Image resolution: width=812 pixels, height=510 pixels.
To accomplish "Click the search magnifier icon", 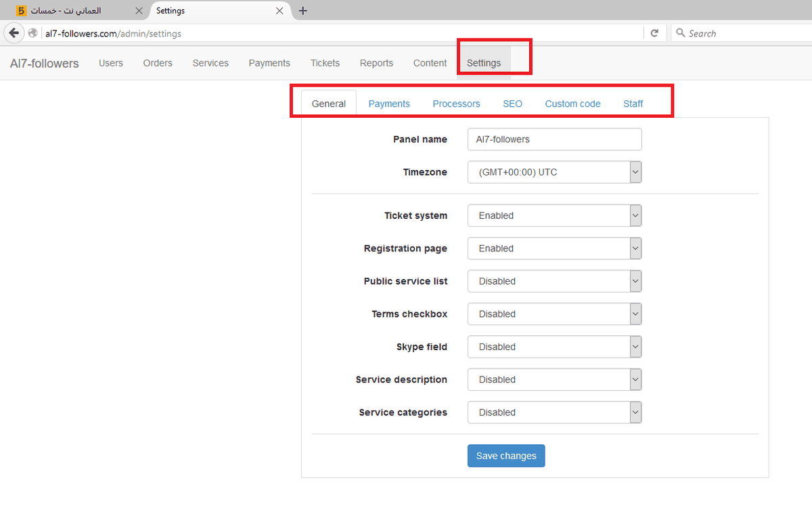I will (680, 33).
